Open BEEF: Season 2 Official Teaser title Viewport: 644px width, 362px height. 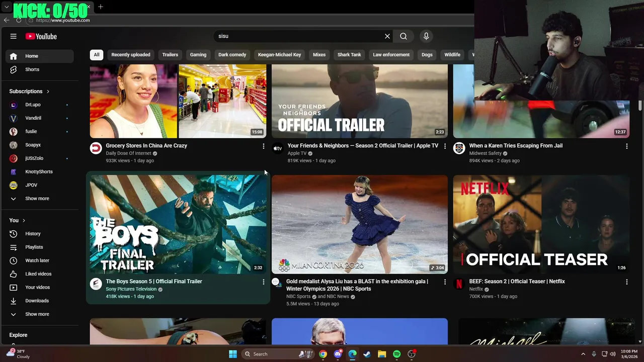pyautogui.click(x=517, y=282)
